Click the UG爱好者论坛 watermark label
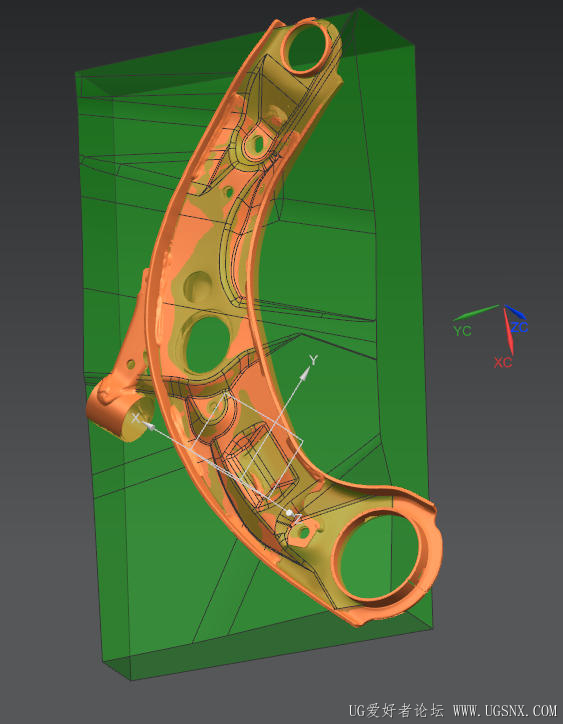Screen dimensions: 563x724 [396, 710]
